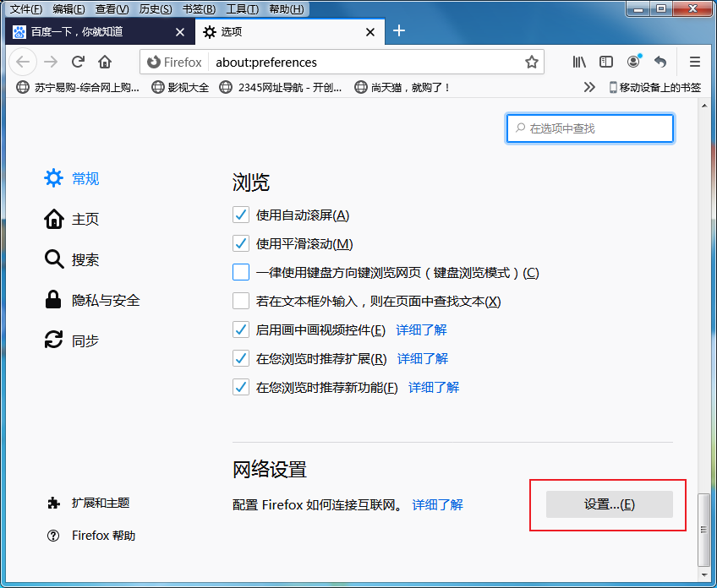The height and width of the screenshot is (588, 717).
Task: Open 编辑 menu
Action: tap(68, 8)
